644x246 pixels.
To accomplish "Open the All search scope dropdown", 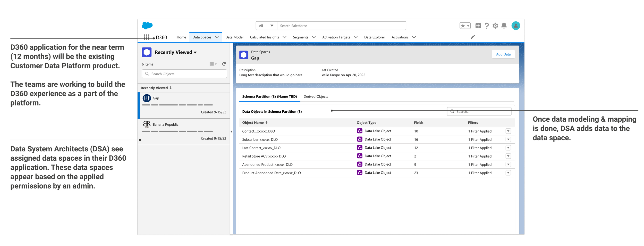I will (x=266, y=26).
